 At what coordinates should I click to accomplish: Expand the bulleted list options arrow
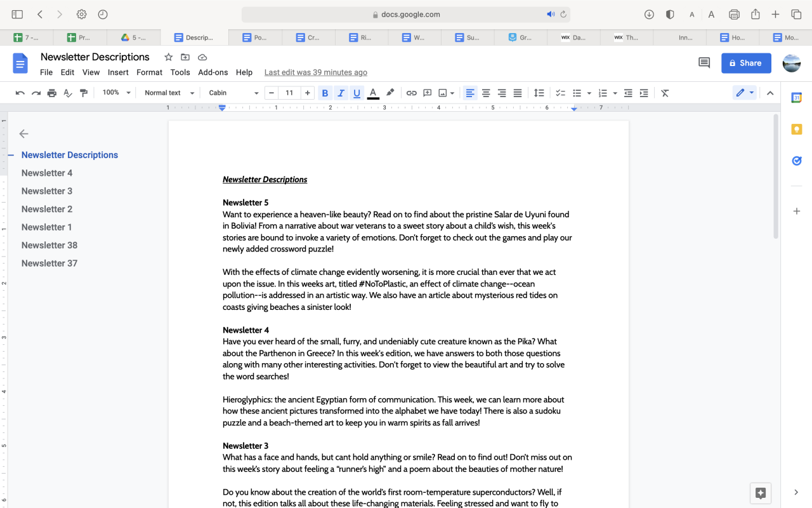pyautogui.click(x=589, y=93)
